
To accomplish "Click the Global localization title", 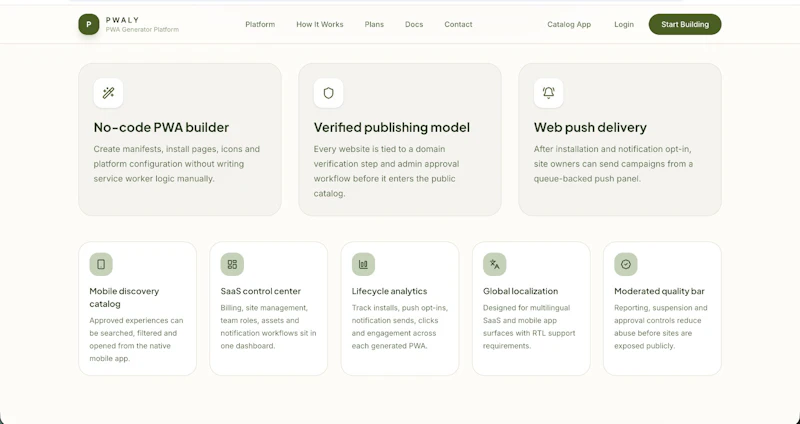I will coord(520,291).
